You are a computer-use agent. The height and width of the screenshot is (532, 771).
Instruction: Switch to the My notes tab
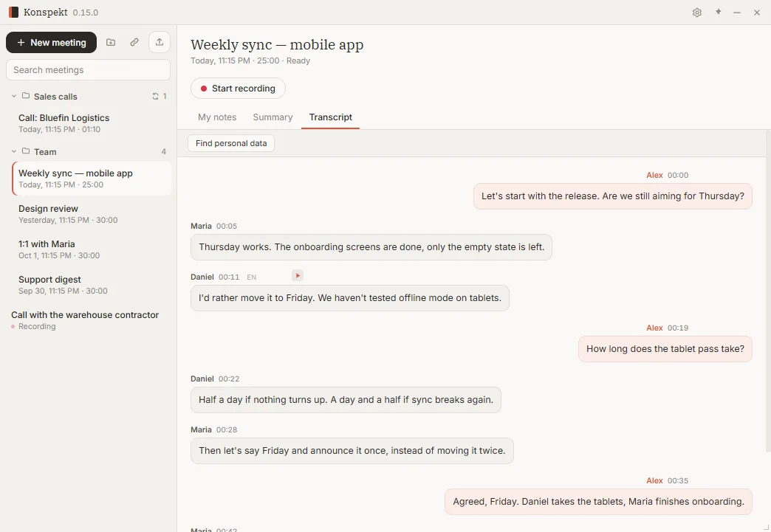coord(217,117)
